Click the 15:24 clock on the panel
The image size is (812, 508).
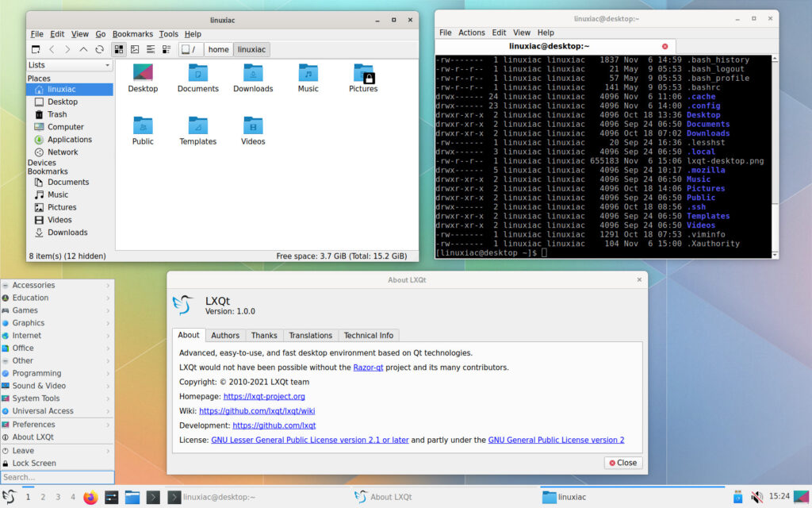[x=779, y=497]
